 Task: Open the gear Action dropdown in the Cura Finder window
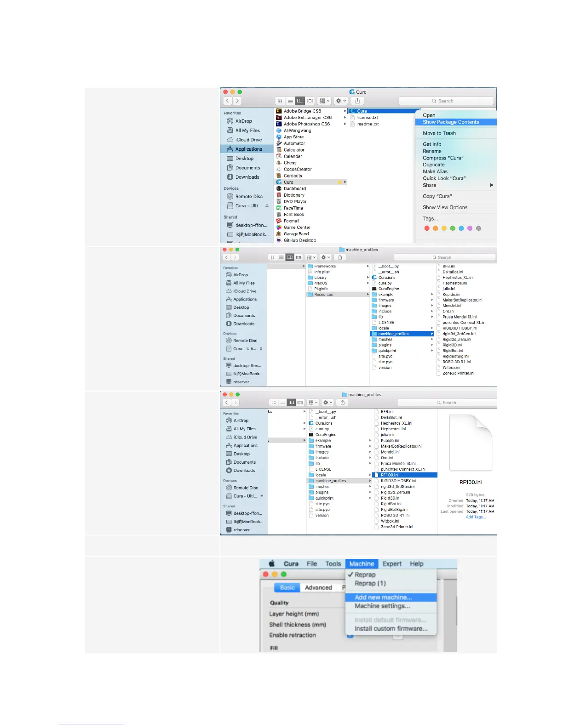[340, 101]
